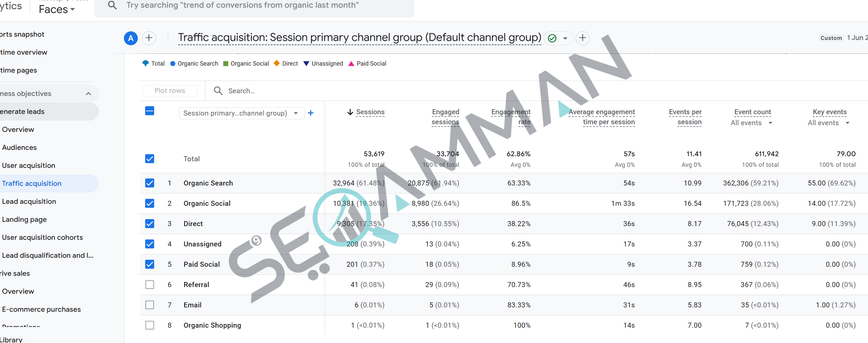Click the Sessions descending sort arrow
868x343 pixels.
(350, 112)
